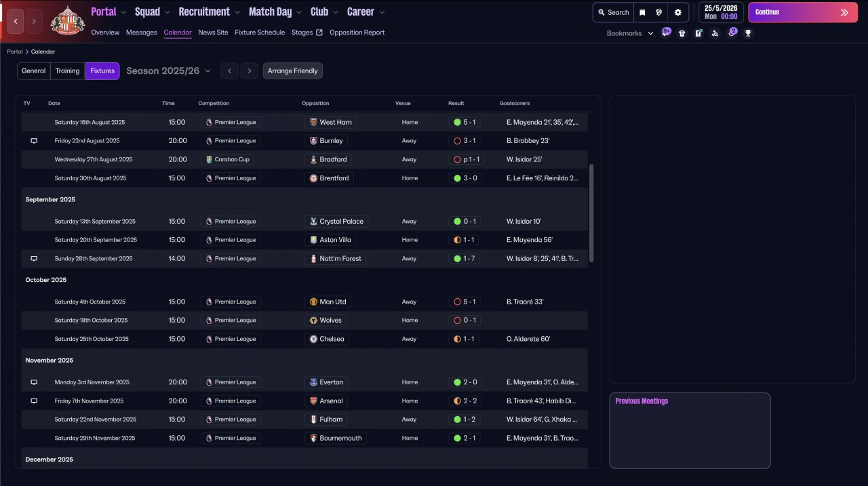Viewport: 868px width, 486px height.
Task: Expand the Squad menu dropdown
Action: [x=167, y=12]
